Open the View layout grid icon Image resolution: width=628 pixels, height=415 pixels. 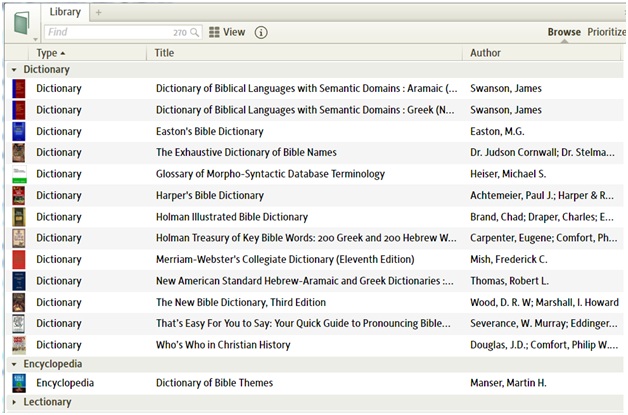pyautogui.click(x=214, y=32)
